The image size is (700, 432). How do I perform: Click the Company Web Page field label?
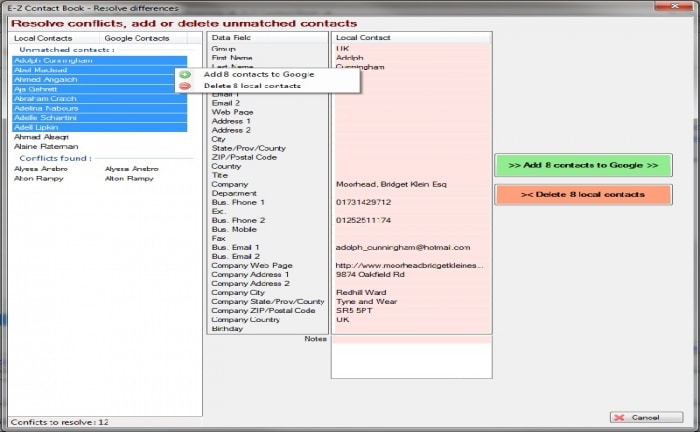point(252,266)
